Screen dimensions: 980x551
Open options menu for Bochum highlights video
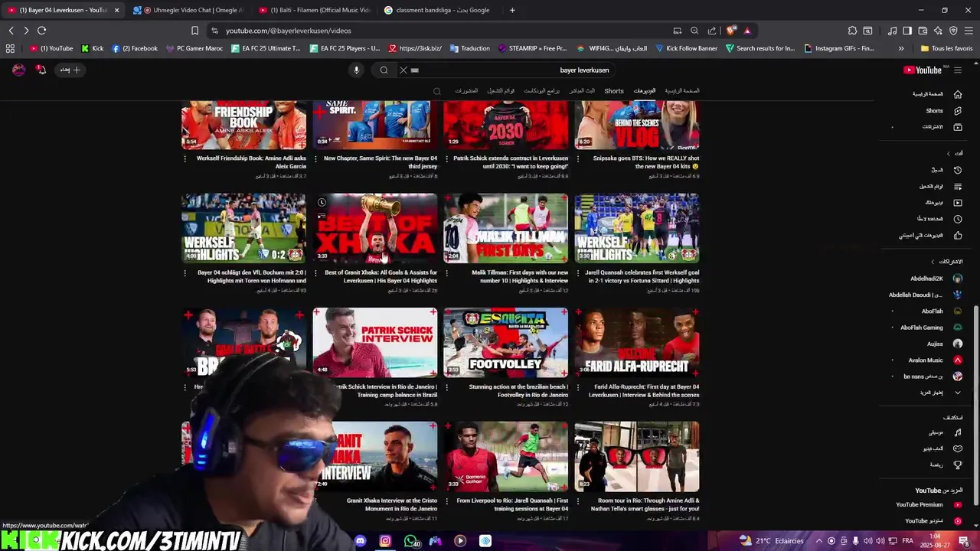[185, 272]
